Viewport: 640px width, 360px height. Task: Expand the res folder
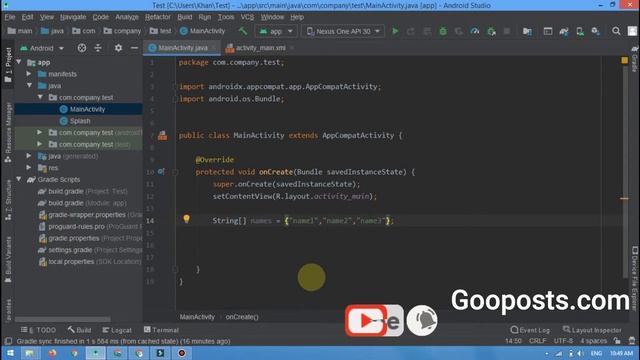(29, 167)
